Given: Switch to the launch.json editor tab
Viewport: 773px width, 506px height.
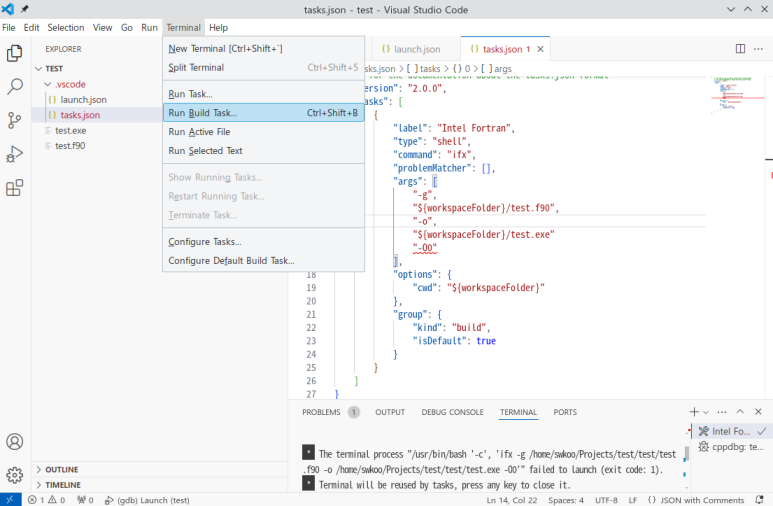Looking at the screenshot, I should click(x=414, y=49).
